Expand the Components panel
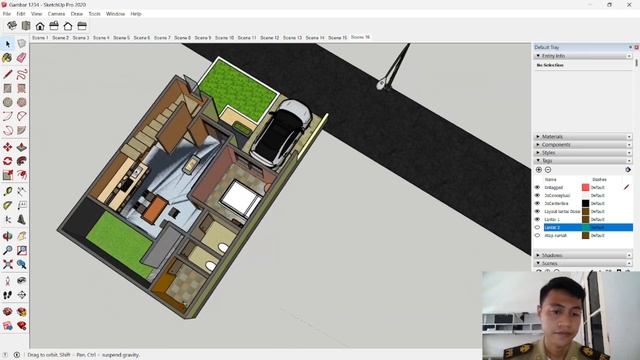Image resolution: width=640 pixels, height=360 pixels. [538, 144]
